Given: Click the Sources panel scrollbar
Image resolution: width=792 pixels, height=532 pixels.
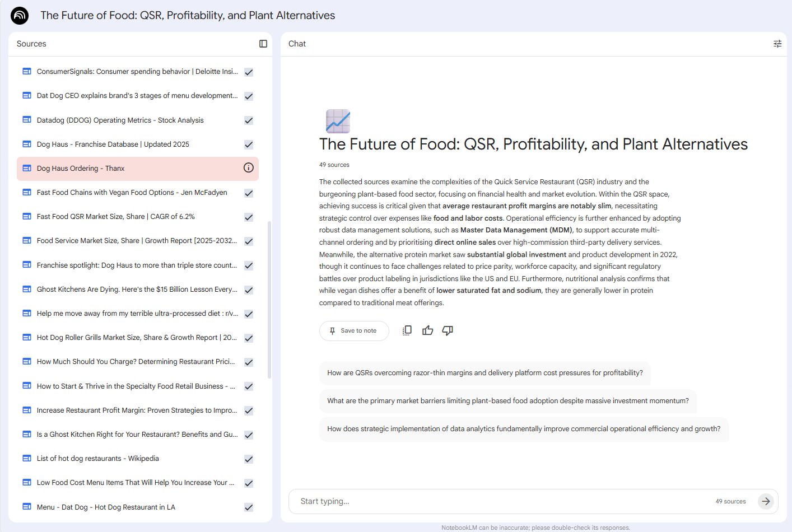Looking at the screenshot, I should [x=269, y=300].
